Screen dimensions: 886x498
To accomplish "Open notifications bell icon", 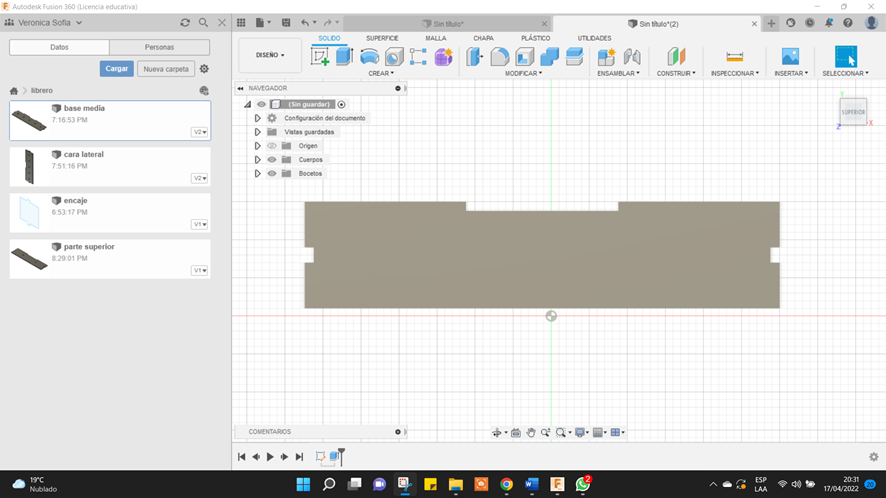I will [x=829, y=23].
